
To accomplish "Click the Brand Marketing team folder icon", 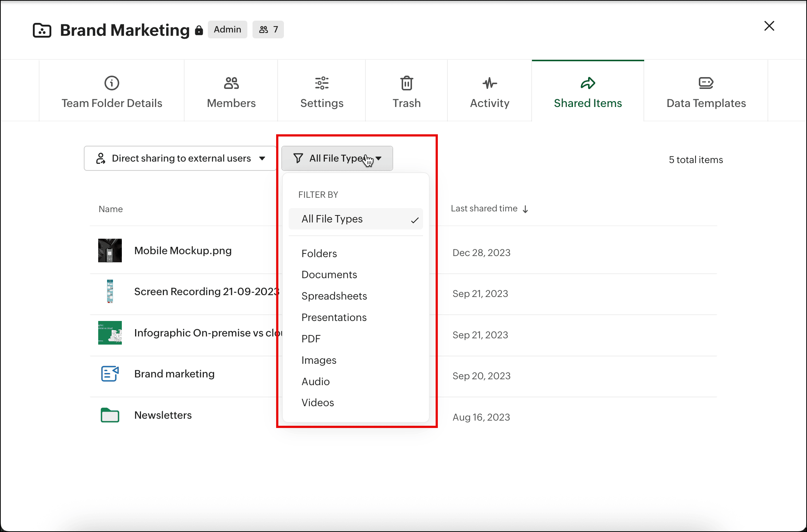I will (42, 30).
